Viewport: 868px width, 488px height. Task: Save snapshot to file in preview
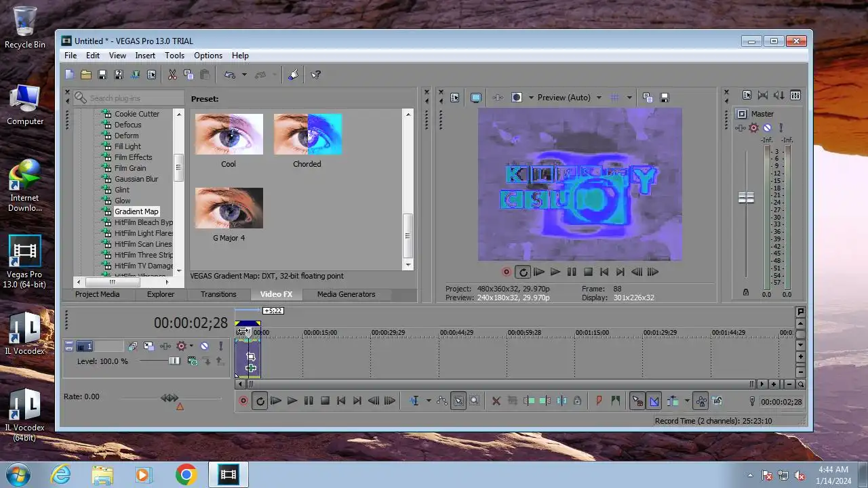(665, 98)
